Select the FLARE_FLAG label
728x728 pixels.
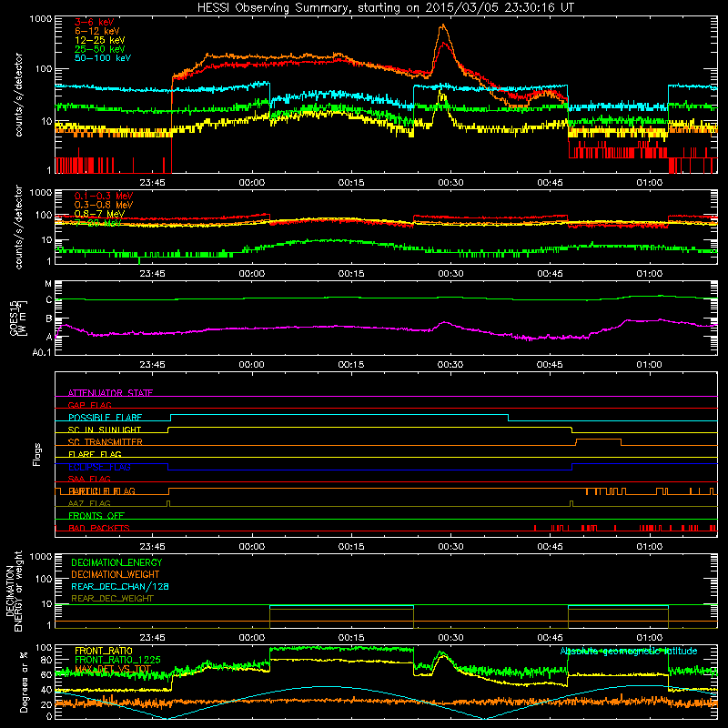pos(95,454)
